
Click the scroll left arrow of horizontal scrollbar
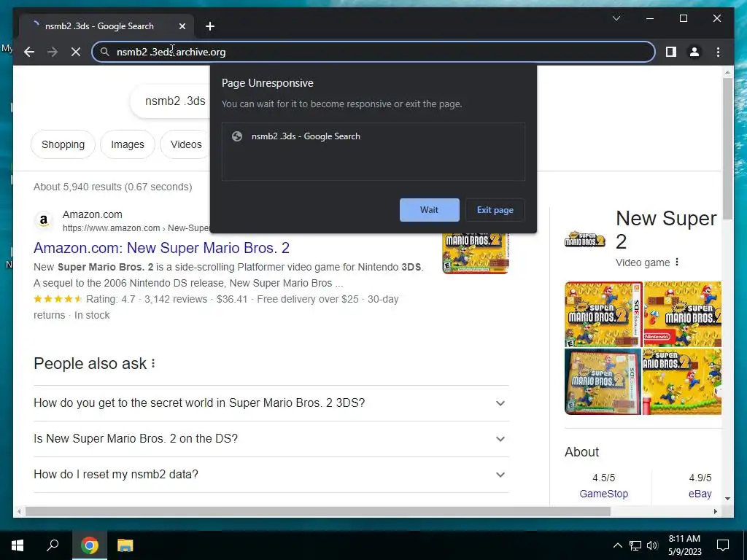click(18, 511)
